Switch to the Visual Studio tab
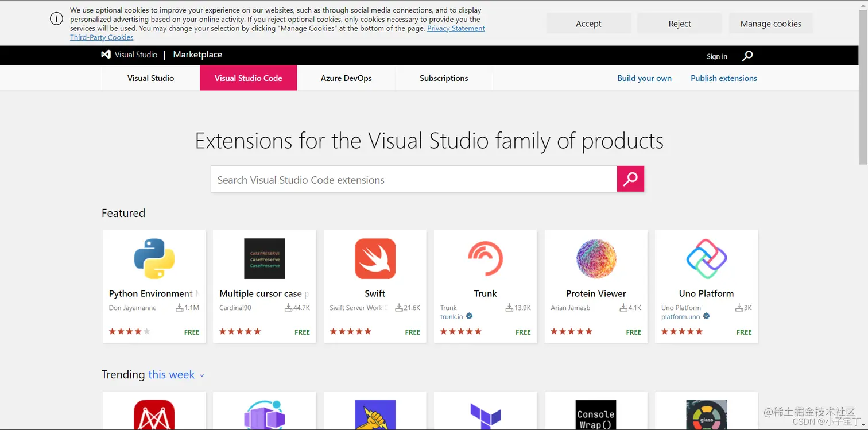 [x=150, y=78]
